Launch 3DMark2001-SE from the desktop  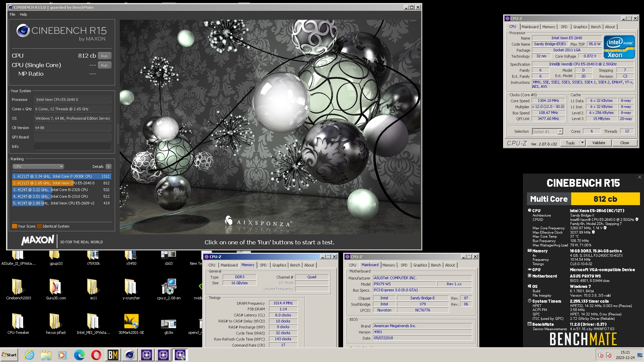click(x=131, y=323)
